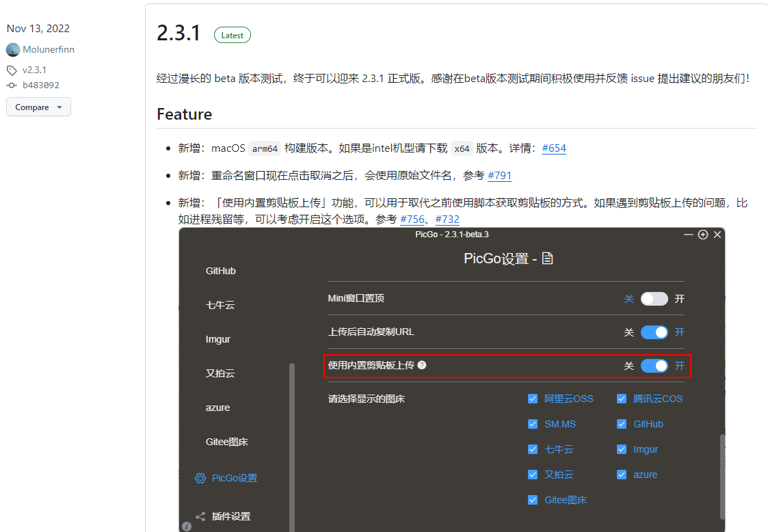
Task: Uncheck the SM.MS checkbox
Action: (533, 424)
